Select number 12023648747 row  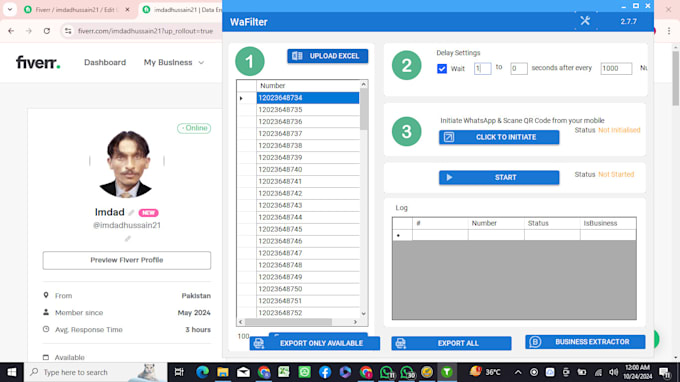307,253
